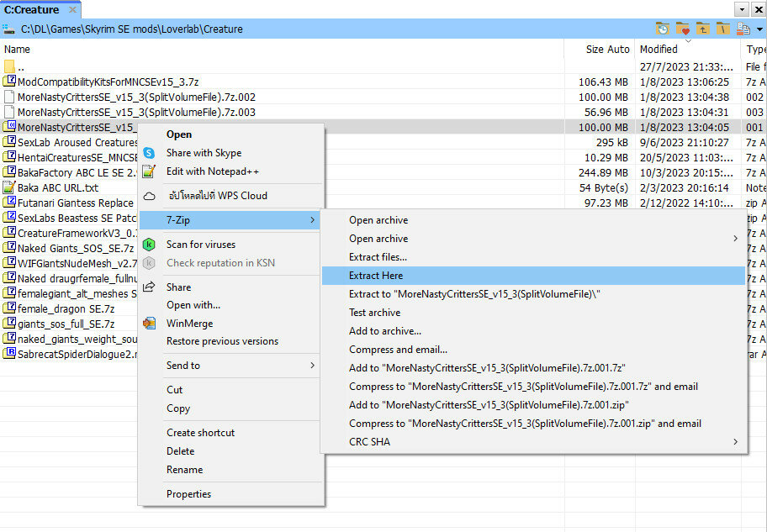The height and width of the screenshot is (532, 767).
Task: Jump to the root folder with the backslash folder icon
Action: tap(723, 29)
